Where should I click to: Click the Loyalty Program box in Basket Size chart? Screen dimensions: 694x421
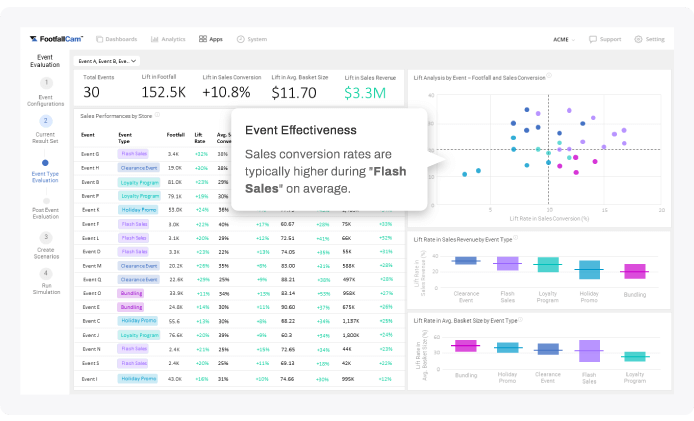635,356
